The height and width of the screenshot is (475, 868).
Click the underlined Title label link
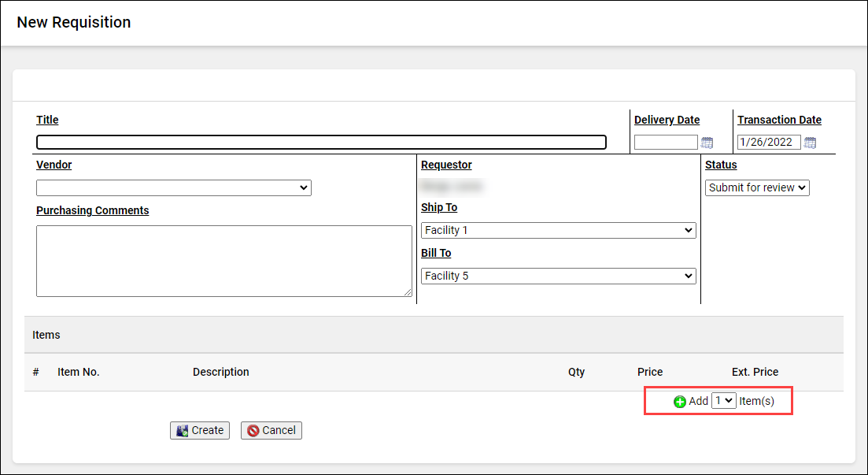[x=46, y=120]
